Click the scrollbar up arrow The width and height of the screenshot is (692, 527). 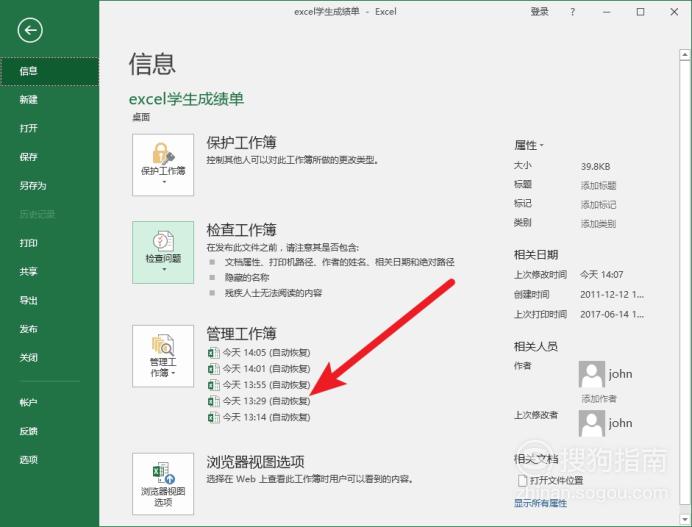coord(685,55)
